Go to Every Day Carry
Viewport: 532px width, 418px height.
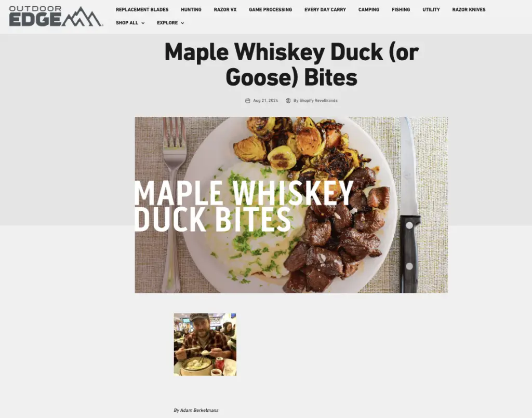tap(325, 9)
